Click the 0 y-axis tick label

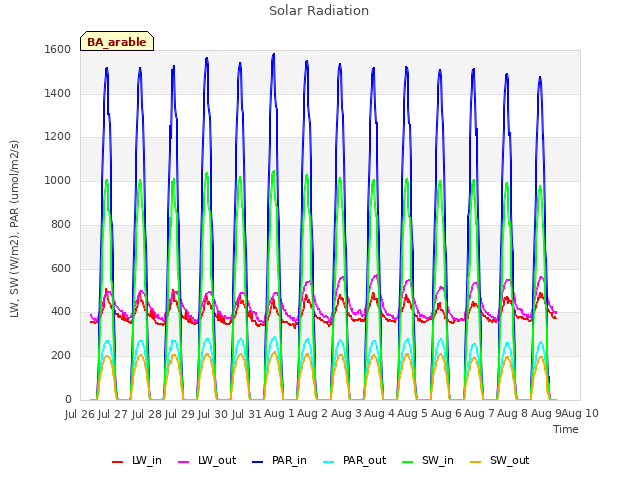point(68,400)
